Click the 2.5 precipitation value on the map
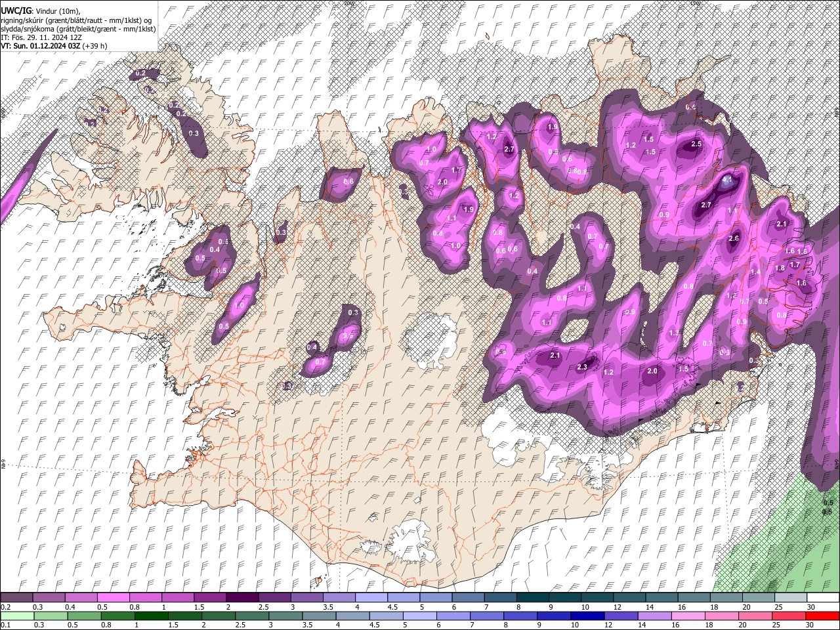The height and width of the screenshot is (630, 840). (x=696, y=144)
